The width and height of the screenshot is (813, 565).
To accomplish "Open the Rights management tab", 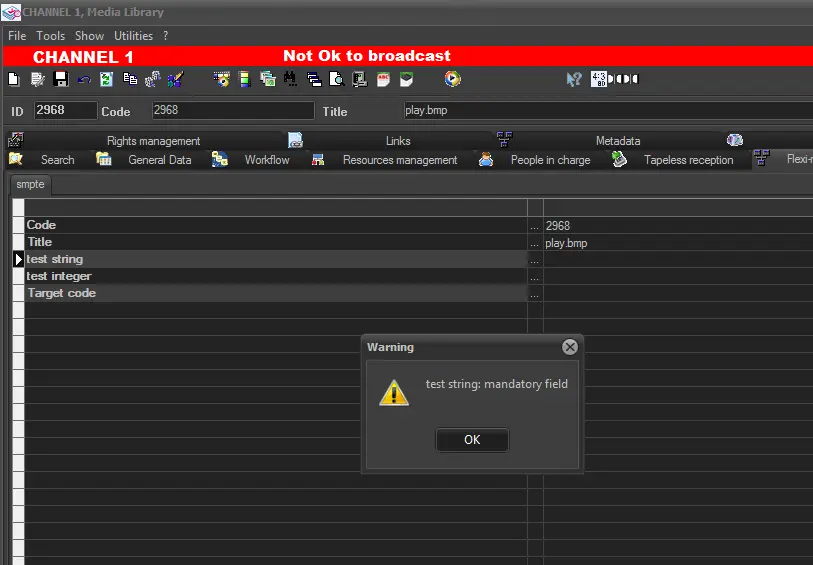I will click(x=153, y=141).
